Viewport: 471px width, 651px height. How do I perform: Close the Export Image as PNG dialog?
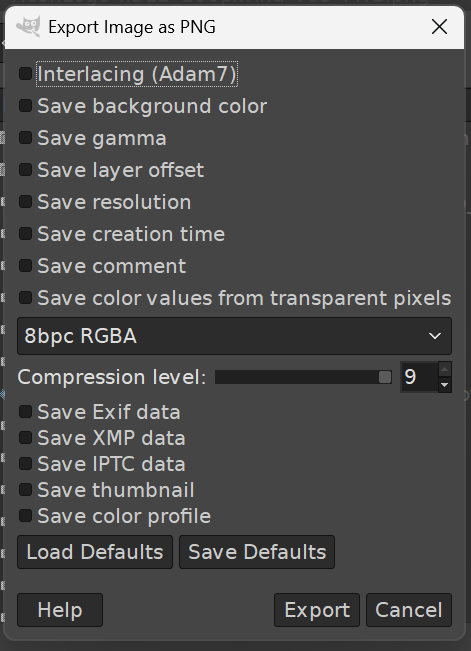pyautogui.click(x=439, y=27)
